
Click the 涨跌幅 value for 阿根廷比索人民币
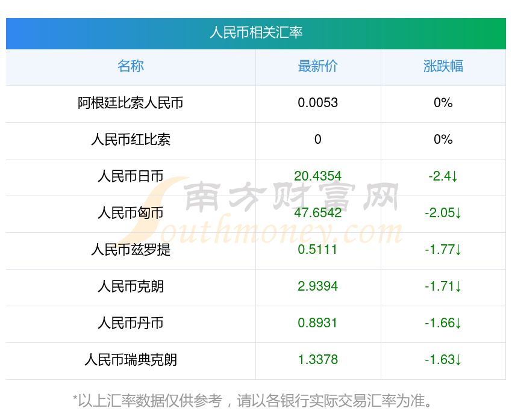tap(443, 103)
